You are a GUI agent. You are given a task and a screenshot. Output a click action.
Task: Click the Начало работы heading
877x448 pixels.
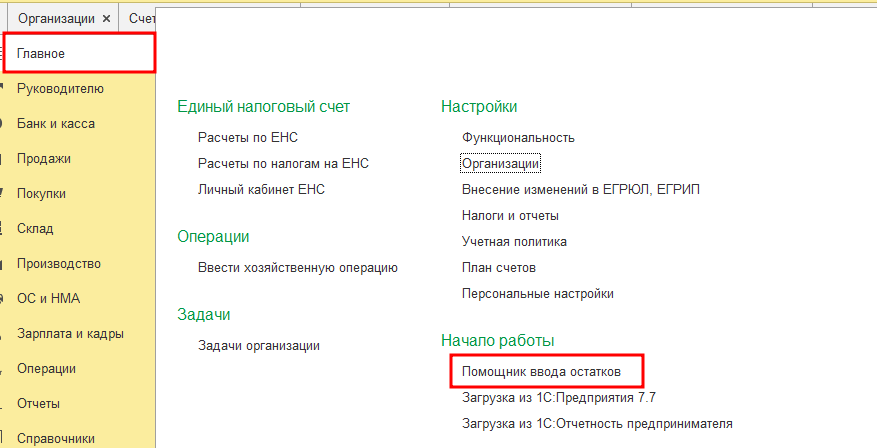pos(498,340)
